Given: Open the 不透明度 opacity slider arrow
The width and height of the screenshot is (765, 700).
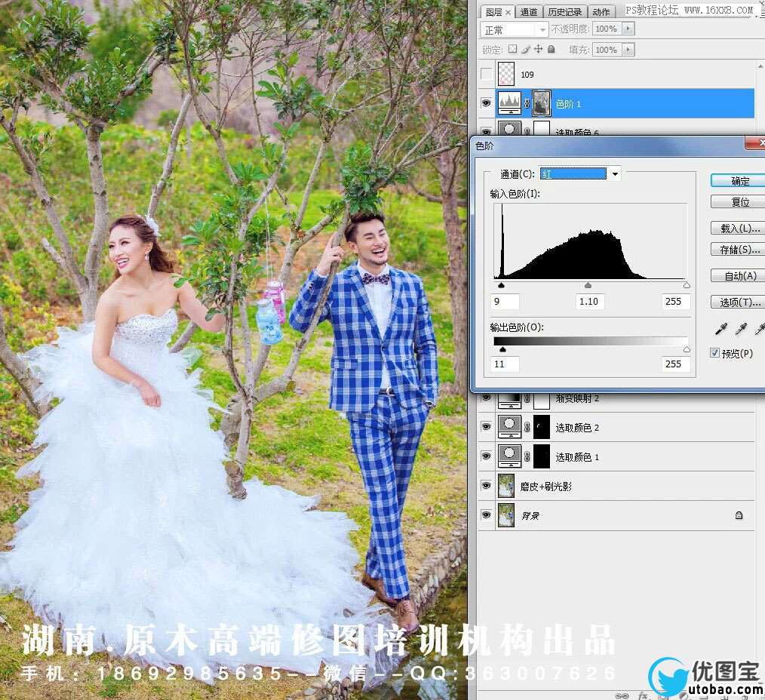Looking at the screenshot, I should coord(628,29).
